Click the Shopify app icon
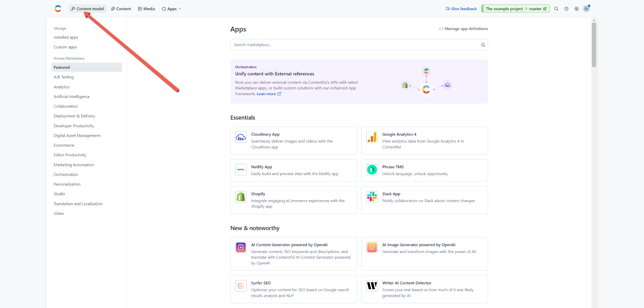The width and height of the screenshot is (644, 308). (x=241, y=197)
